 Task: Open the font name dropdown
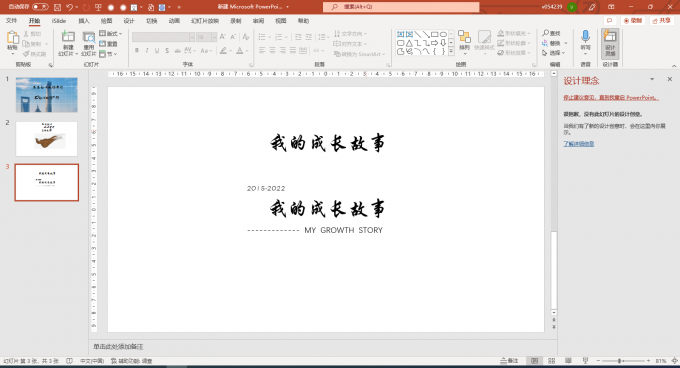192,37
